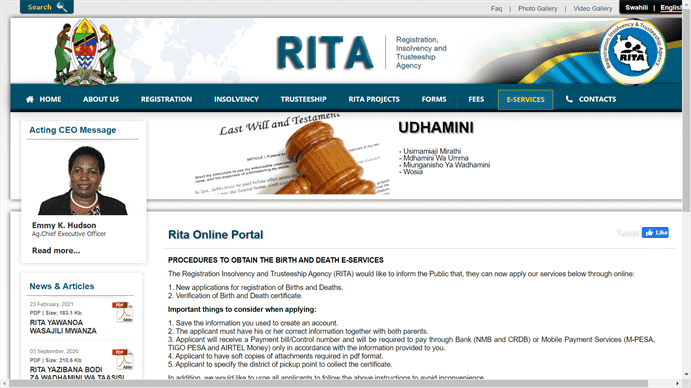Open the Faq link

point(496,8)
